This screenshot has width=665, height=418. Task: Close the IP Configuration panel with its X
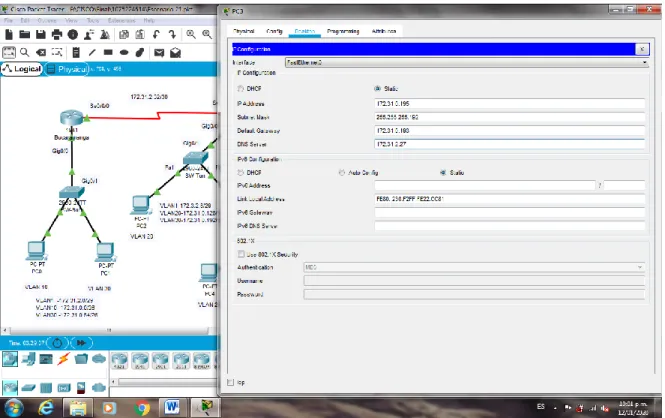(642, 49)
